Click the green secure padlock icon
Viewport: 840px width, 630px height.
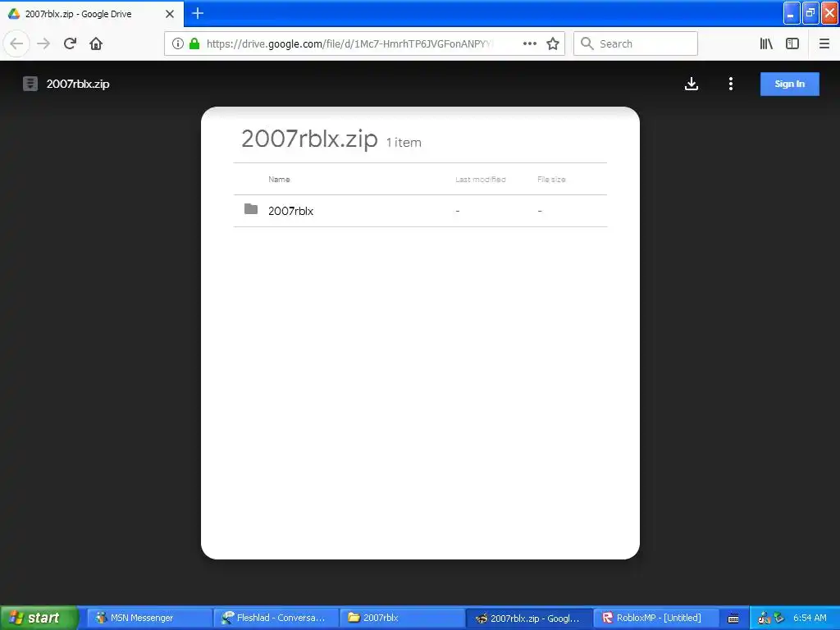194,43
